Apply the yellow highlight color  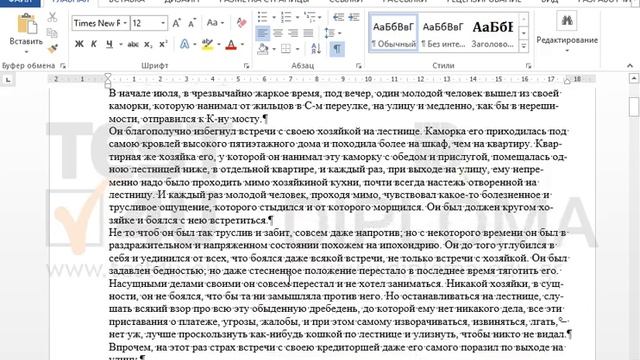coord(207,44)
